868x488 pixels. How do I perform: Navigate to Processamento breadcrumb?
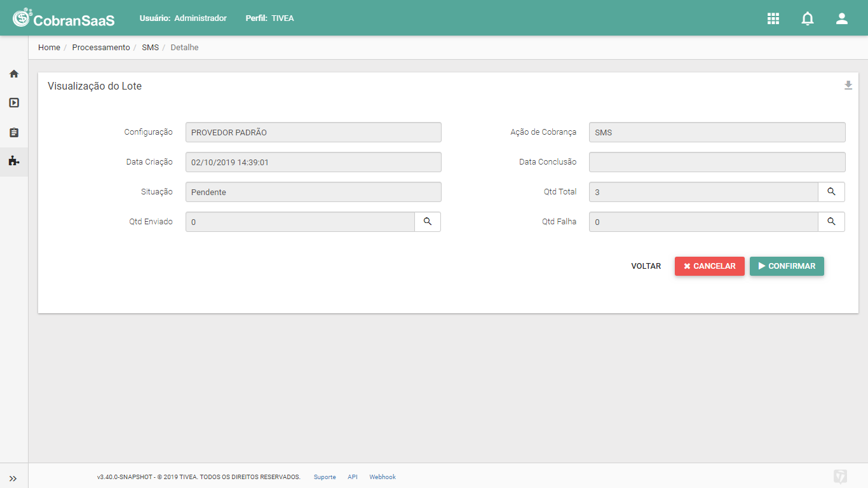(101, 48)
